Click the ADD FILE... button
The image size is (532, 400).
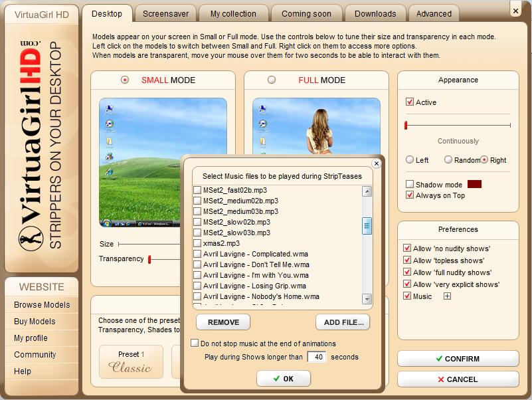pyautogui.click(x=343, y=322)
